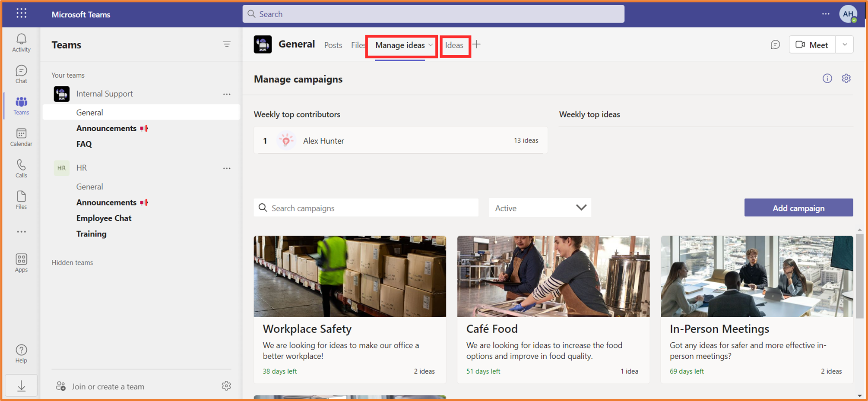Image resolution: width=868 pixels, height=401 pixels.
Task: Open Manage campaigns settings gear
Action: (x=846, y=78)
